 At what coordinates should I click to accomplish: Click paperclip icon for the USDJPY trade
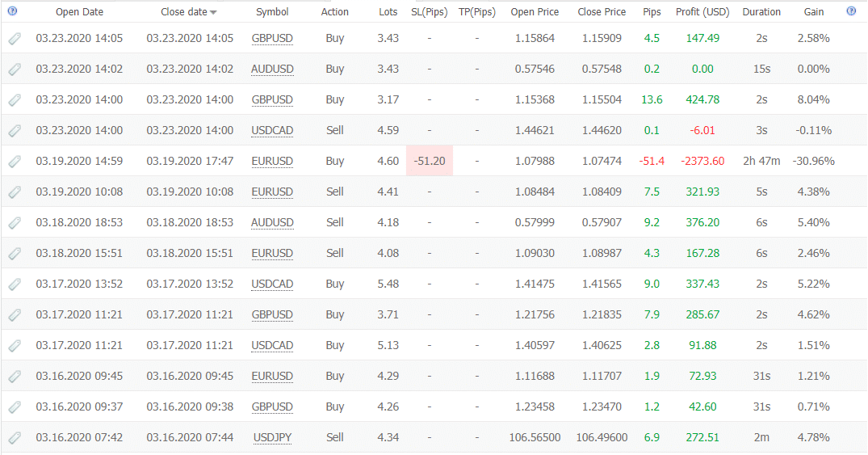(x=15, y=438)
